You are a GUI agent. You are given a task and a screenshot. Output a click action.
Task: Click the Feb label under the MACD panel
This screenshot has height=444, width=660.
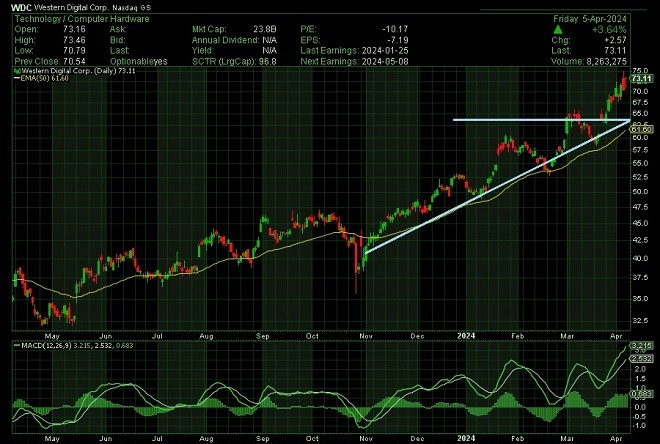[517, 439]
